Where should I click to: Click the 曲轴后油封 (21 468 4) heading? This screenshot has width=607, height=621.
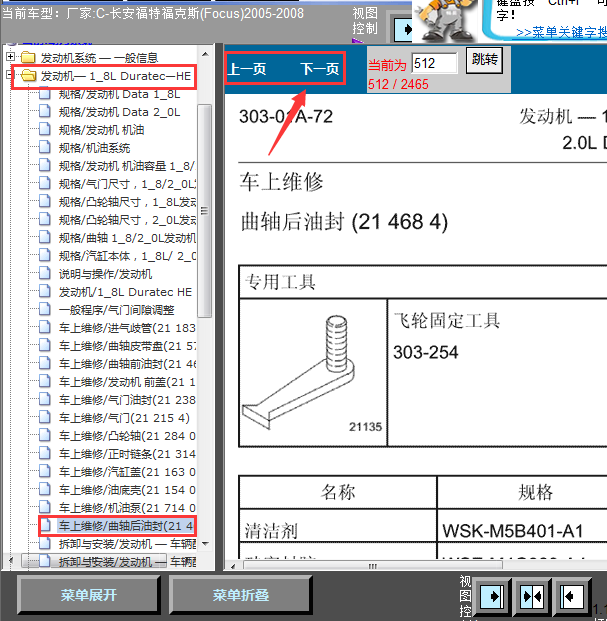click(344, 222)
